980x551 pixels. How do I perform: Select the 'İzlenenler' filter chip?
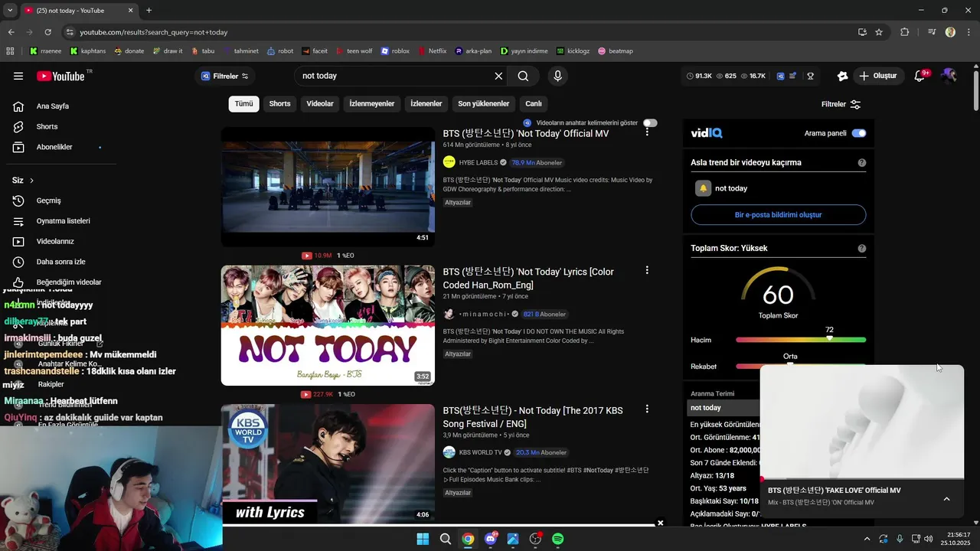pyautogui.click(x=426, y=104)
